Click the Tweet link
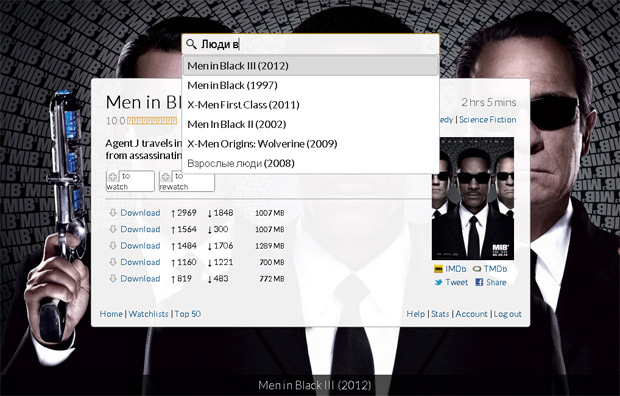Screen dimensions: 620x396 click(456, 282)
